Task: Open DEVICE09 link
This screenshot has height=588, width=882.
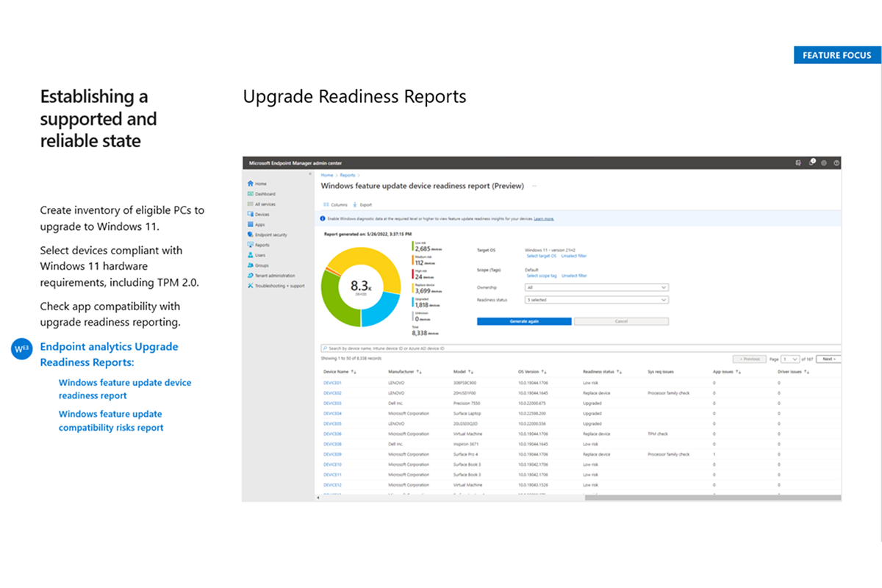Action: [x=332, y=454]
